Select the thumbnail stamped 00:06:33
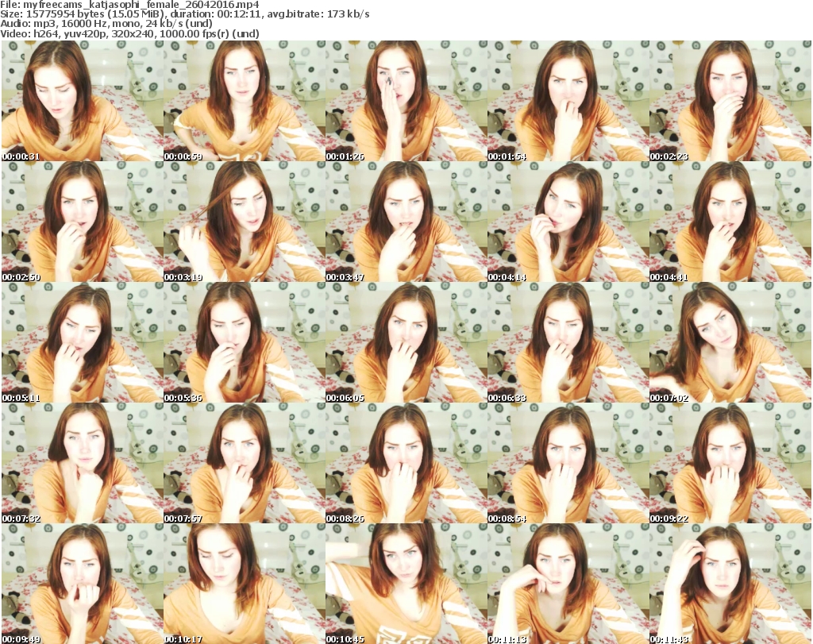 (x=568, y=342)
